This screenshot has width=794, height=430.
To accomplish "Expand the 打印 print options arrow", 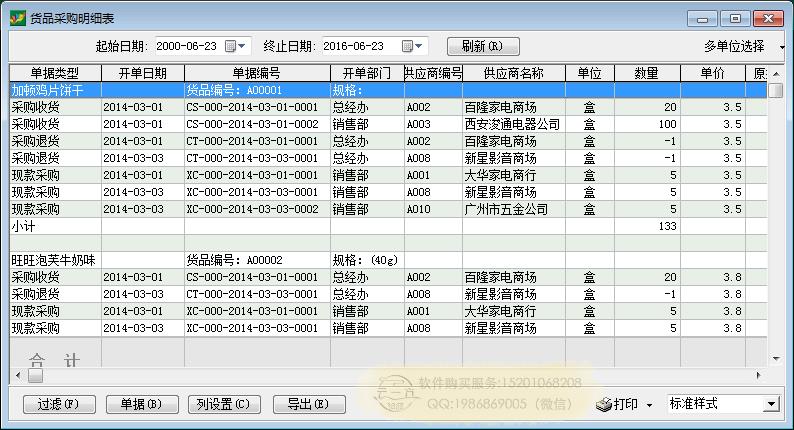I will [x=649, y=404].
